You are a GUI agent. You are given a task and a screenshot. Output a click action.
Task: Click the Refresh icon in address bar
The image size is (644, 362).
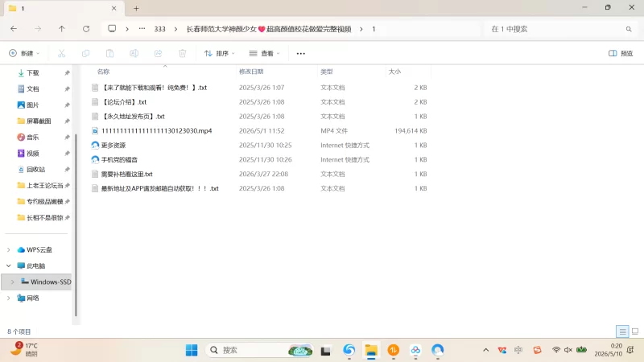[x=86, y=29]
